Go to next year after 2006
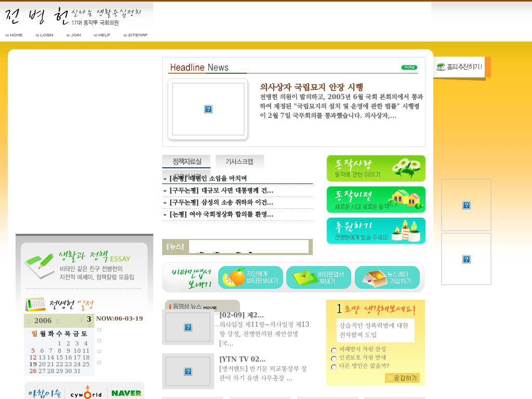Image resolution: width=532 pixels, height=399 pixels. coord(58,321)
